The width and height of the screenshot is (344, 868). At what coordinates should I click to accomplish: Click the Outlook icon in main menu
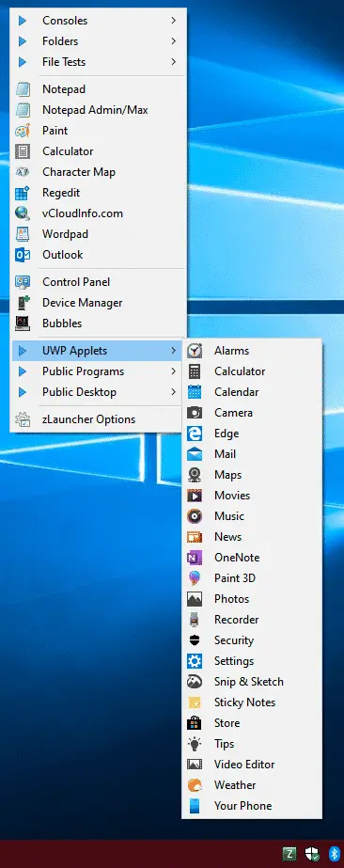pyautogui.click(x=23, y=255)
